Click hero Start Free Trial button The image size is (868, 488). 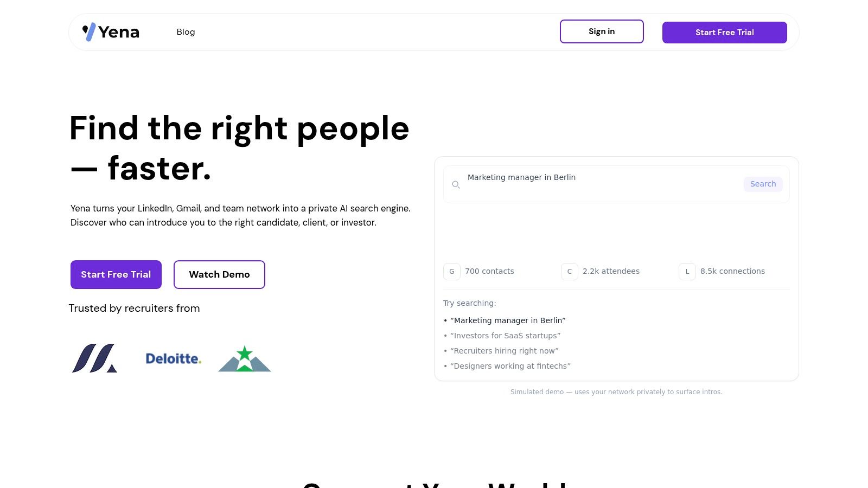(116, 274)
